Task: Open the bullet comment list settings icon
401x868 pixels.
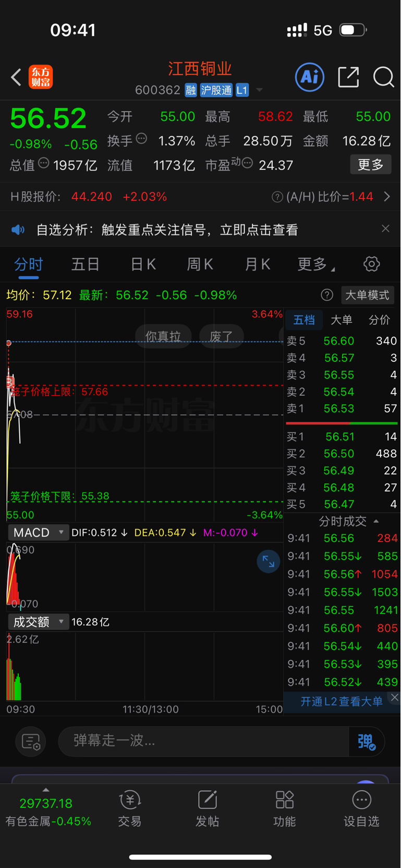Action: (31, 741)
